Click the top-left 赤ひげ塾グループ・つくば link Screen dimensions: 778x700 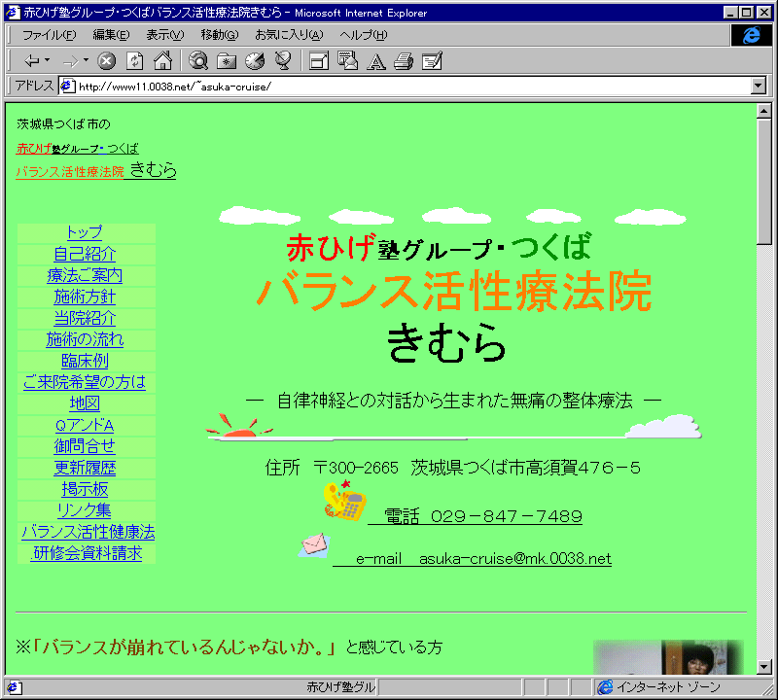click(78, 149)
